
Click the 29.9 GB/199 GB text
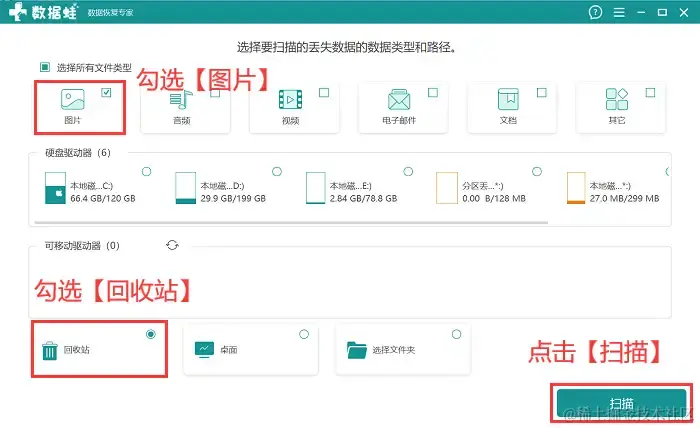pos(233,198)
